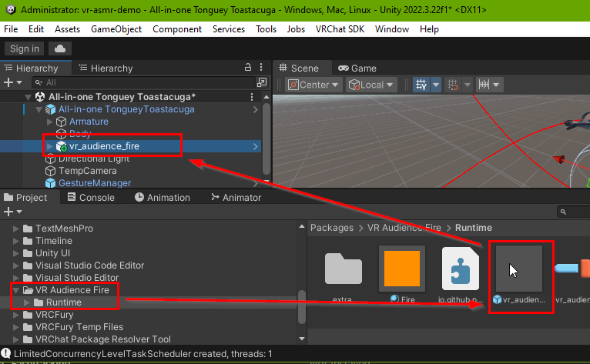This screenshot has height=364, width=590.
Task: Open the GameObject menu
Action: coord(116,29)
